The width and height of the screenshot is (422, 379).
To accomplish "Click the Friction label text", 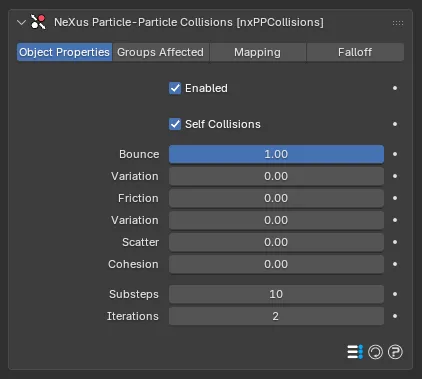I will point(138,198).
